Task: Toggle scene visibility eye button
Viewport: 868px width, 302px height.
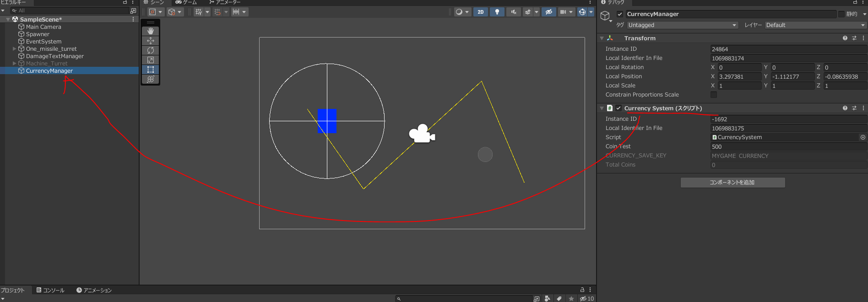Action: [x=548, y=12]
